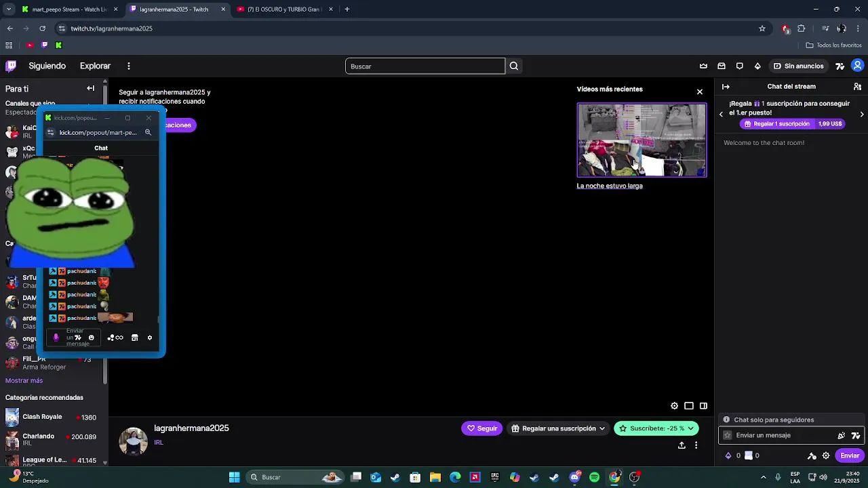The width and height of the screenshot is (868, 488).
Task: Open the IRL category link under channel name
Action: click(158, 443)
